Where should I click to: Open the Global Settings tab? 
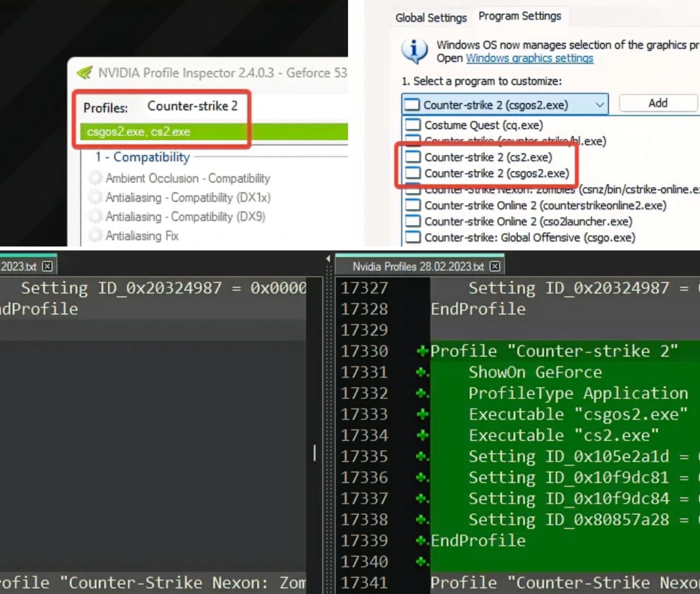[x=431, y=18]
